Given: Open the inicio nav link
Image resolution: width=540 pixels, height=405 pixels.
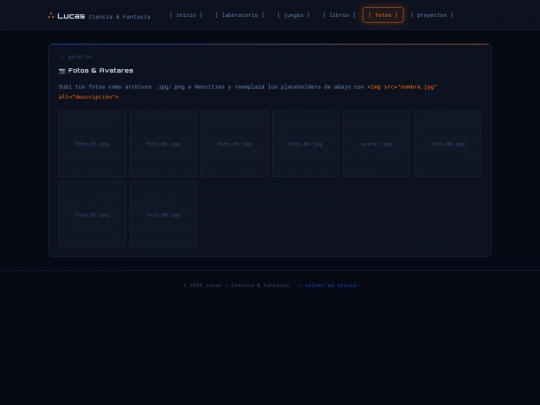Looking at the screenshot, I should coord(186,15).
